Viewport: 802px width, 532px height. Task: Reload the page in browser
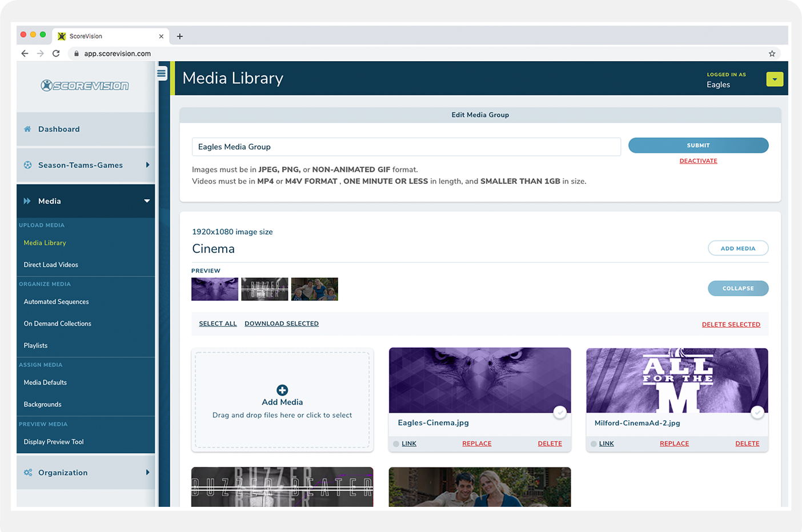point(56,54)
